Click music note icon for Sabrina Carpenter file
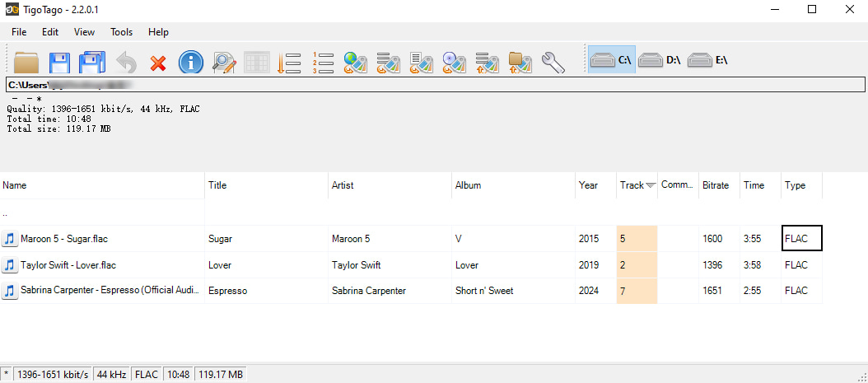Image resolution: width=868 pixels, height=383 pixels. pyautogui.click(x=9, y=291)
